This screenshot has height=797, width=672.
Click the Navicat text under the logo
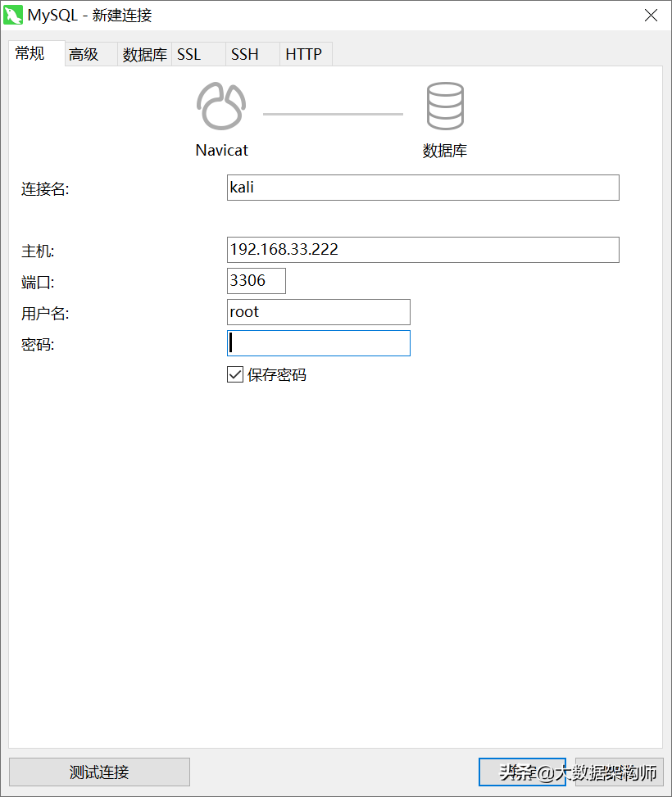tap(222, 151)
